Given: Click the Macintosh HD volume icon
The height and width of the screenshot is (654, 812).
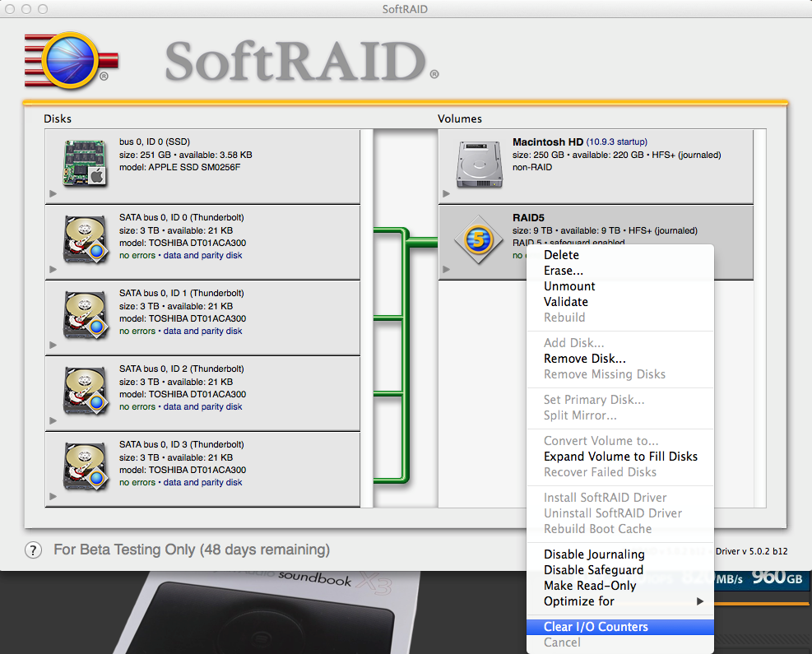Looking at the screenshot, I should coord(479,163).
